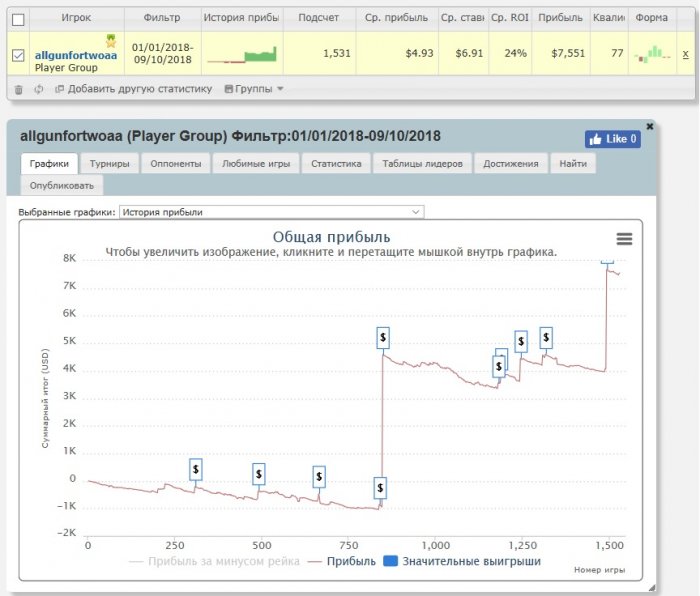700x596 pixels.
Task: Open the Таблицы лидеров tab
Action: coord(420,164)
